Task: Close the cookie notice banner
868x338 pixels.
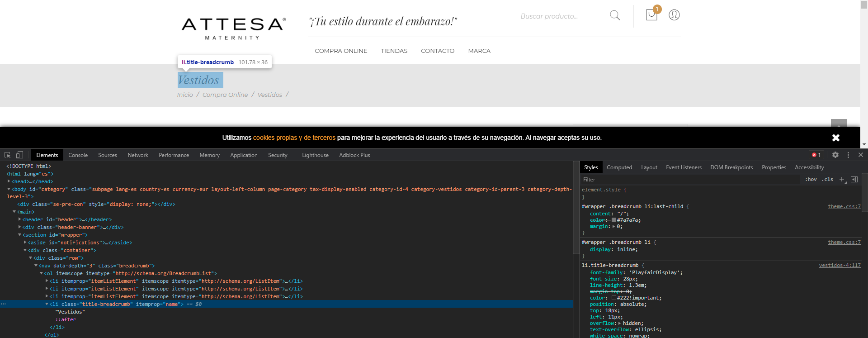Action: 836,138
